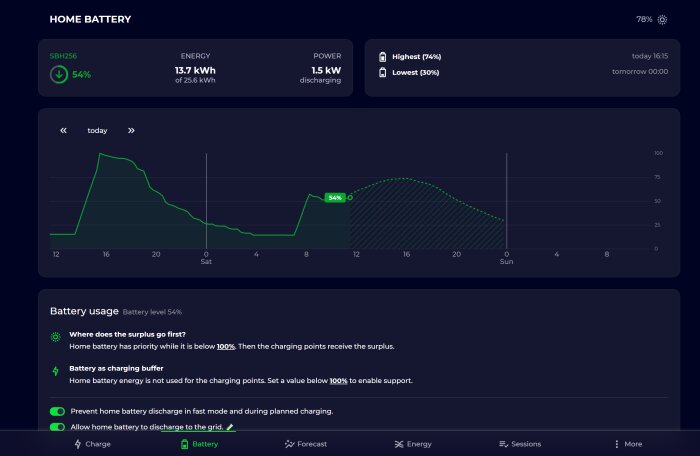Go to the previous day in the chart
Screen dimensions: 700x456
tap(63, 130)
